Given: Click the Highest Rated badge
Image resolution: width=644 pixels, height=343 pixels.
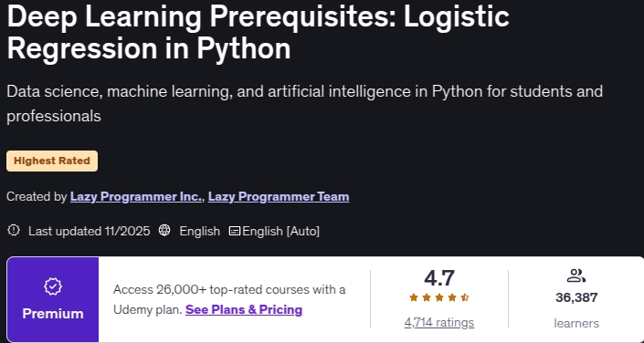Looking at the screenshot, I should pos(52,161).
